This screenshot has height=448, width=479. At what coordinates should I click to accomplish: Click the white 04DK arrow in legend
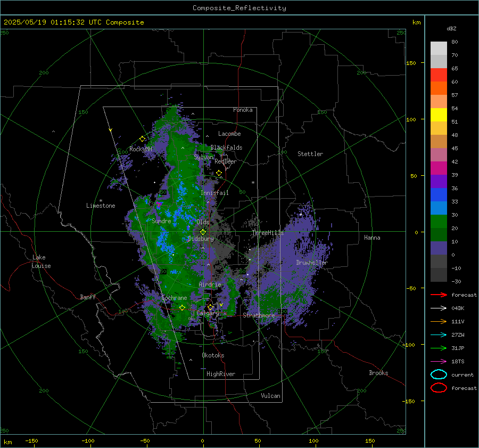click(x=439, y=308)
